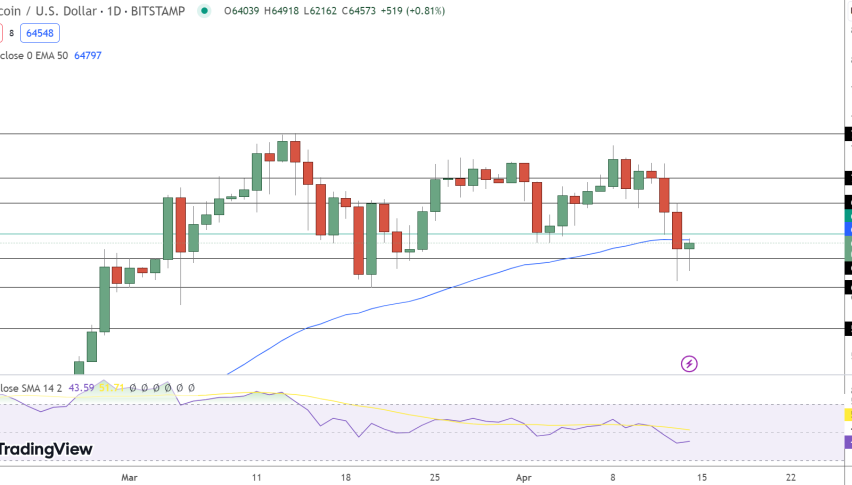
Task: Click the EMA value 64797
Action: coord(87,55)
